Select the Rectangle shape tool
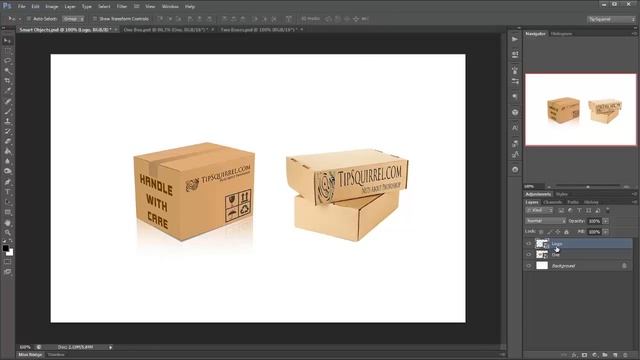Screen dimensions: 640x360 7,212
